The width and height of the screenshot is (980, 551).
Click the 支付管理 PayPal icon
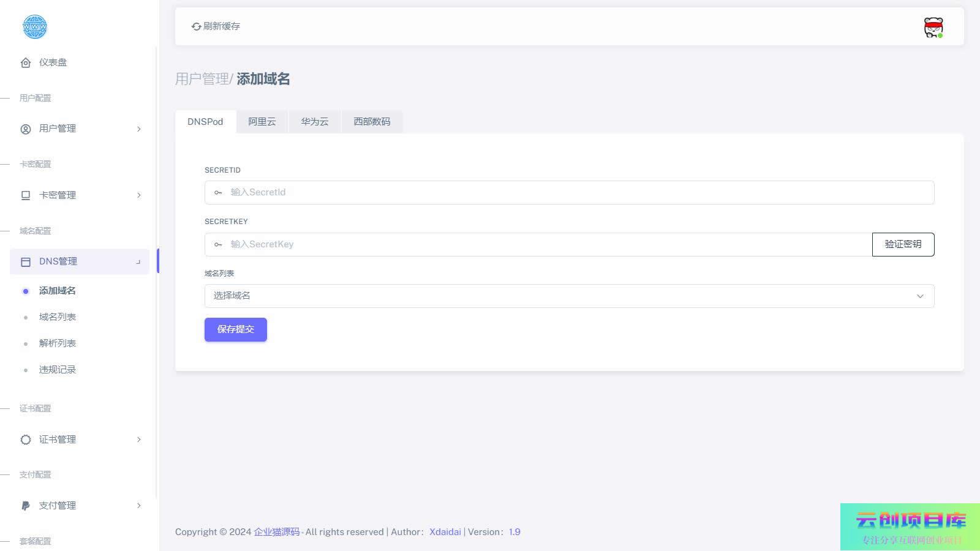click(x=26, y=506)
